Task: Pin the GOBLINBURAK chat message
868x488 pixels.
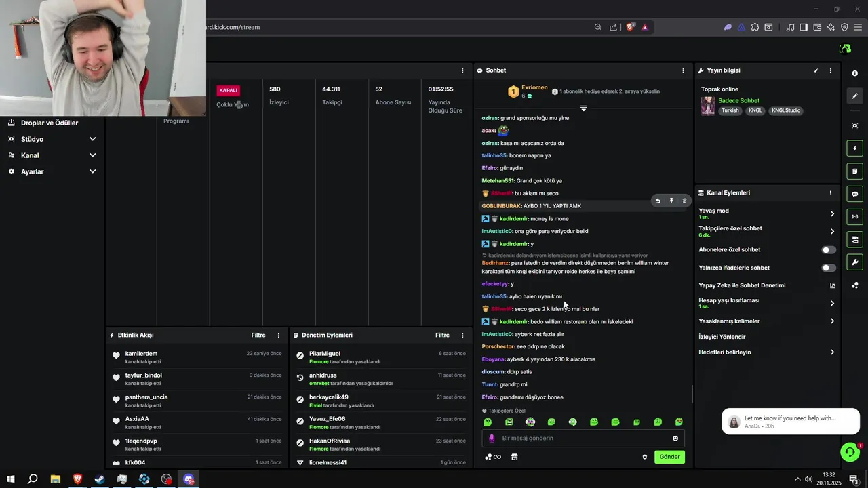Action: click(671, 201)
